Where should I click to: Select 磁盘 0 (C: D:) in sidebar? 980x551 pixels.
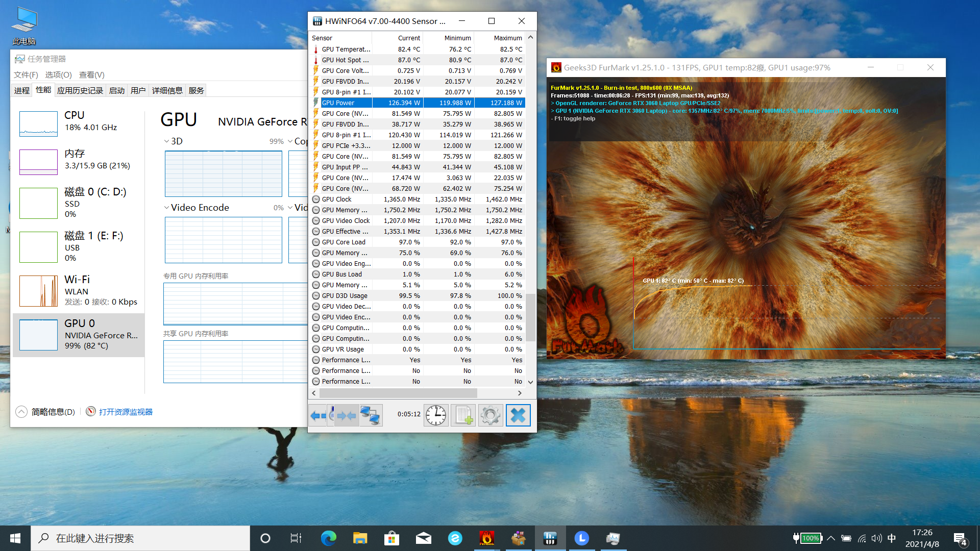tap(79, 203)
